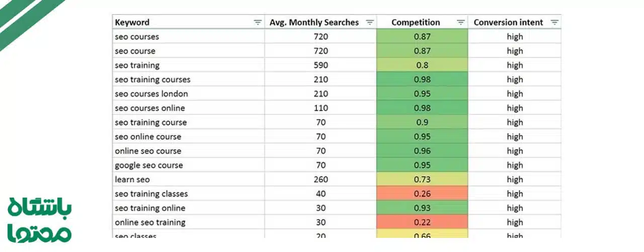Click the light green 0.8 competition cell
Screen dimensions: 644x252
[422, 65]
